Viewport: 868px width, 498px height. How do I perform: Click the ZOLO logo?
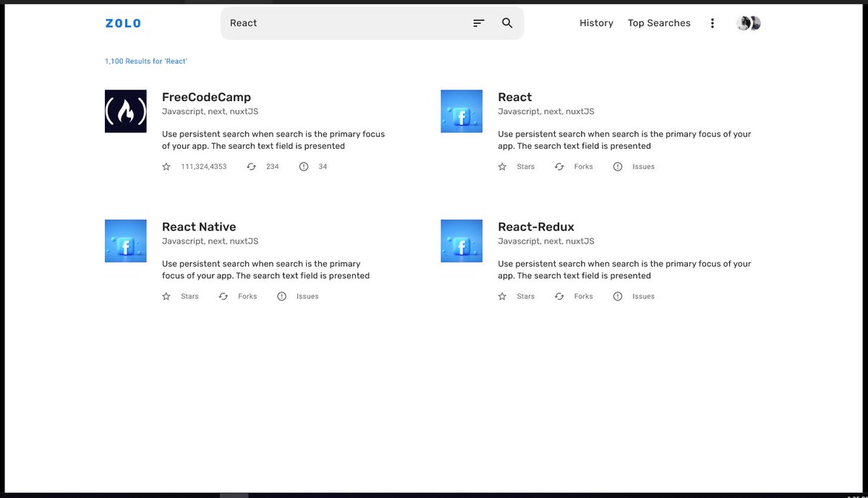[x=123, y=23]
